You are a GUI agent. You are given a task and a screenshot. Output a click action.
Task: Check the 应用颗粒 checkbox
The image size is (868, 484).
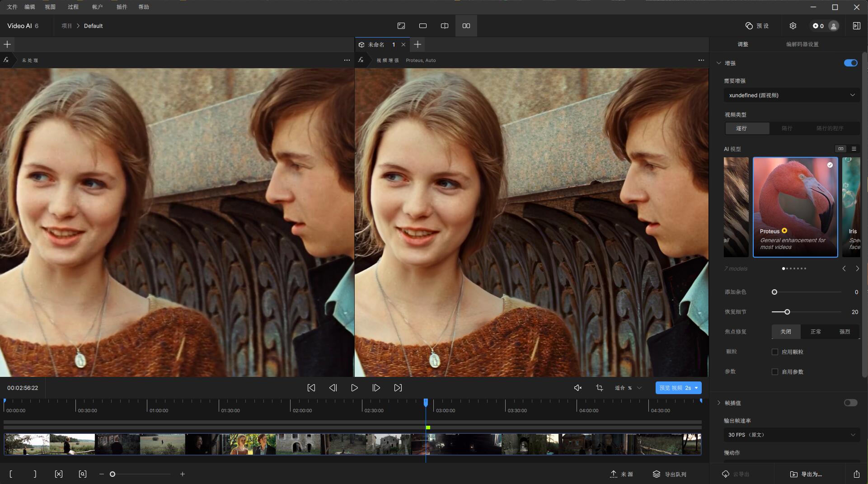click(775, 352)
